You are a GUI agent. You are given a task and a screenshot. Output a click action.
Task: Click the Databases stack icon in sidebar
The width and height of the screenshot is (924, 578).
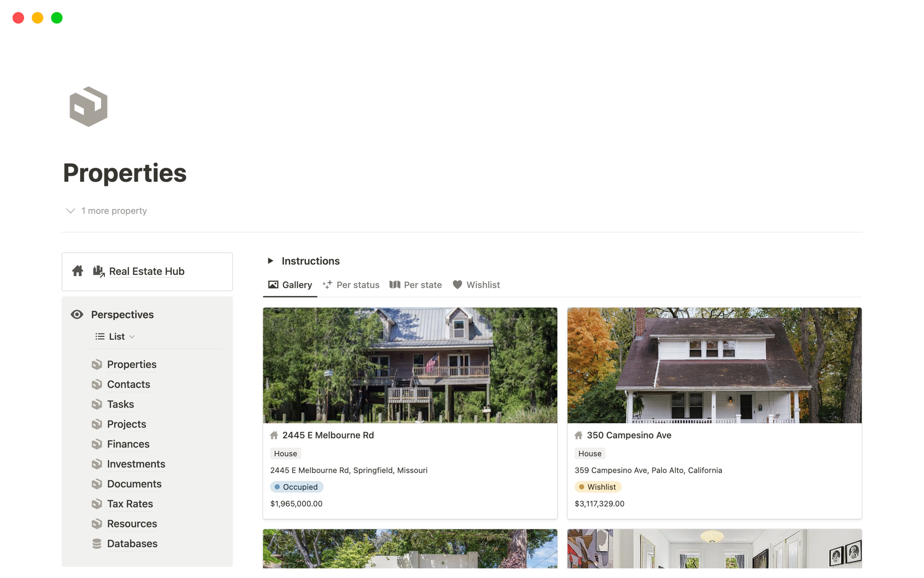(x=97, y=544)
